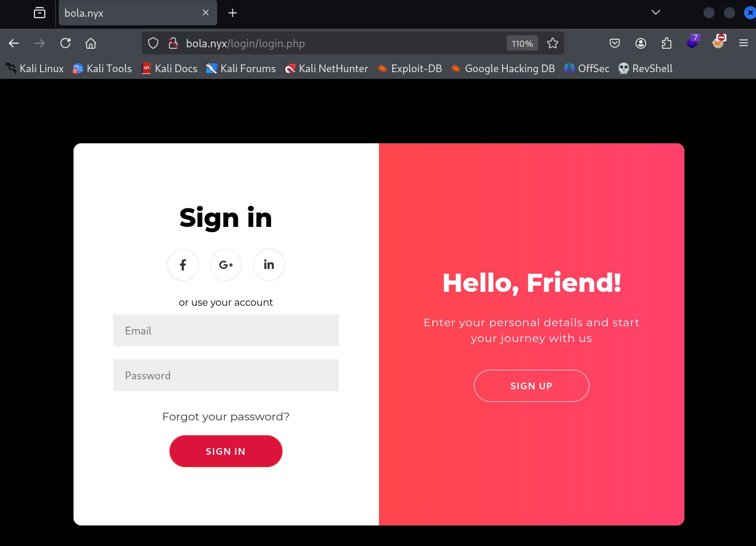
Task: Open the Forgot your password link
Action: (226, 417)
